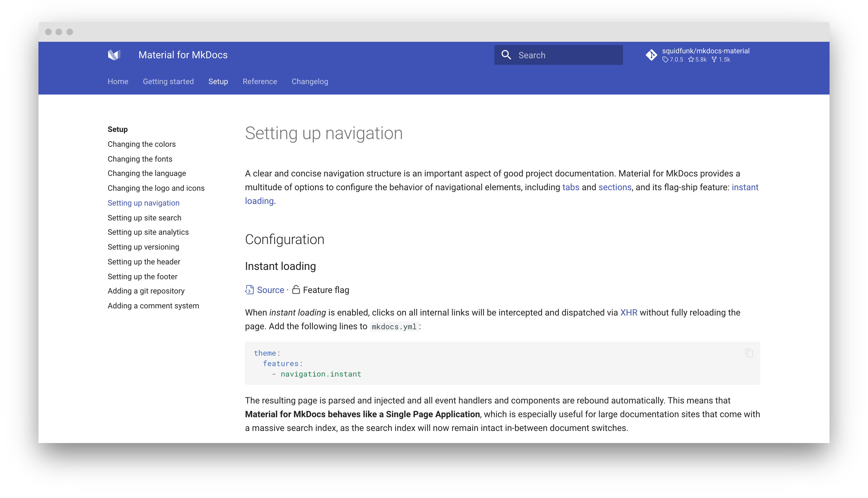Click the stars count star icon

tap(691, 60)
